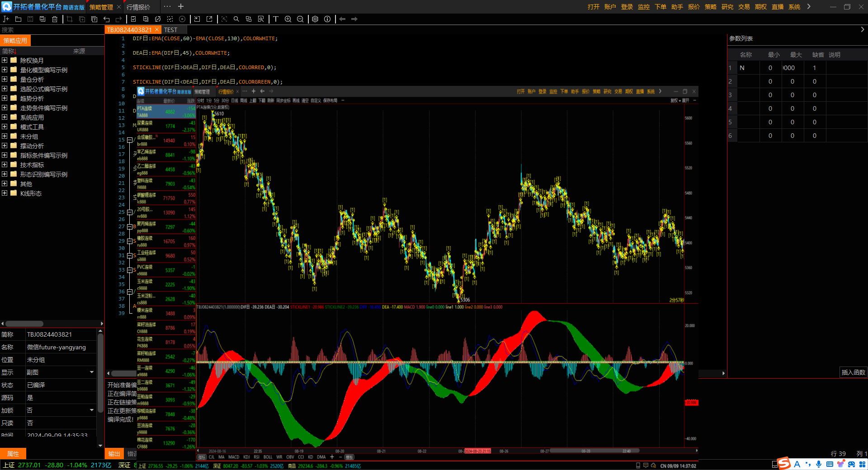868x470 pixels.
Task: Click the info circle icon in toolbar
Action: pyautogui.click(x=327, y=19)
